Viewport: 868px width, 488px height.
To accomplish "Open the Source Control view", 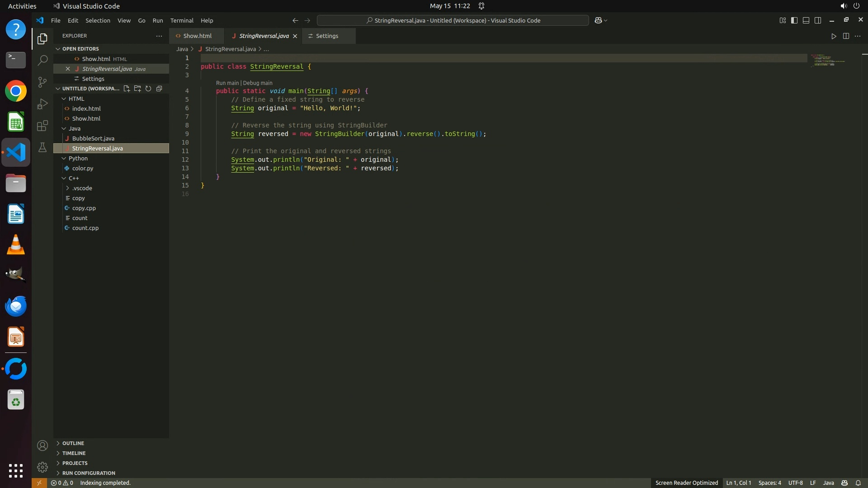I will [x=42, y=82].
